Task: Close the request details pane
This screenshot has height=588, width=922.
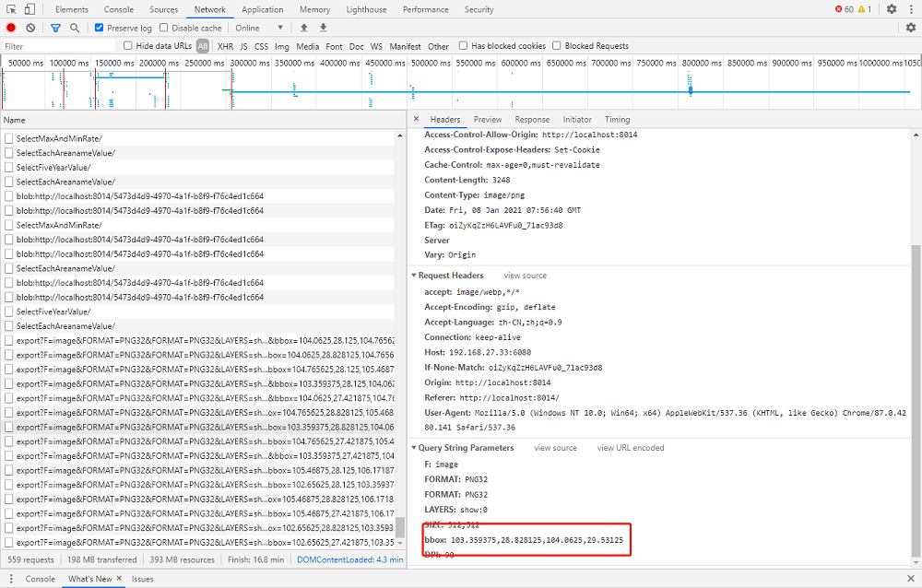Action: pos(417,119)
